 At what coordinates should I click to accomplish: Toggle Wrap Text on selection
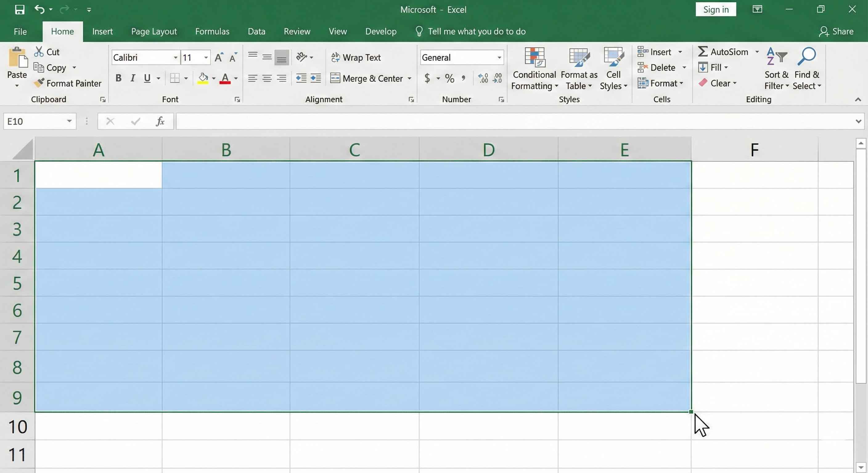tap(356, 58)
